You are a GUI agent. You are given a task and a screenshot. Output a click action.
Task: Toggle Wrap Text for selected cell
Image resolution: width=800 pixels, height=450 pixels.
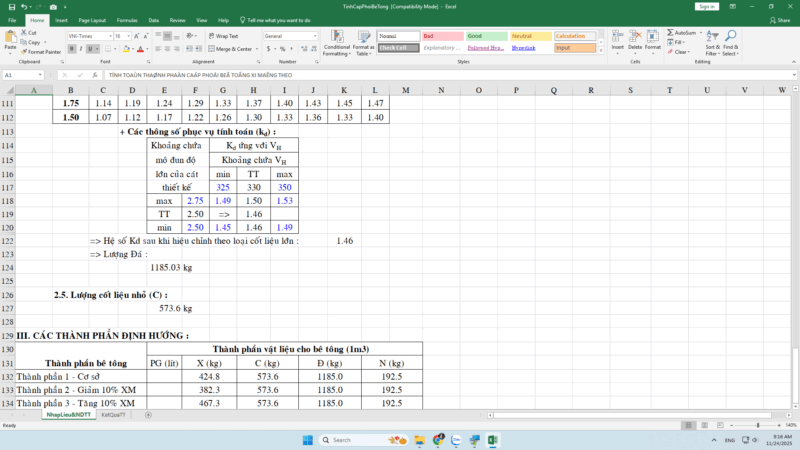pos(224,35)
